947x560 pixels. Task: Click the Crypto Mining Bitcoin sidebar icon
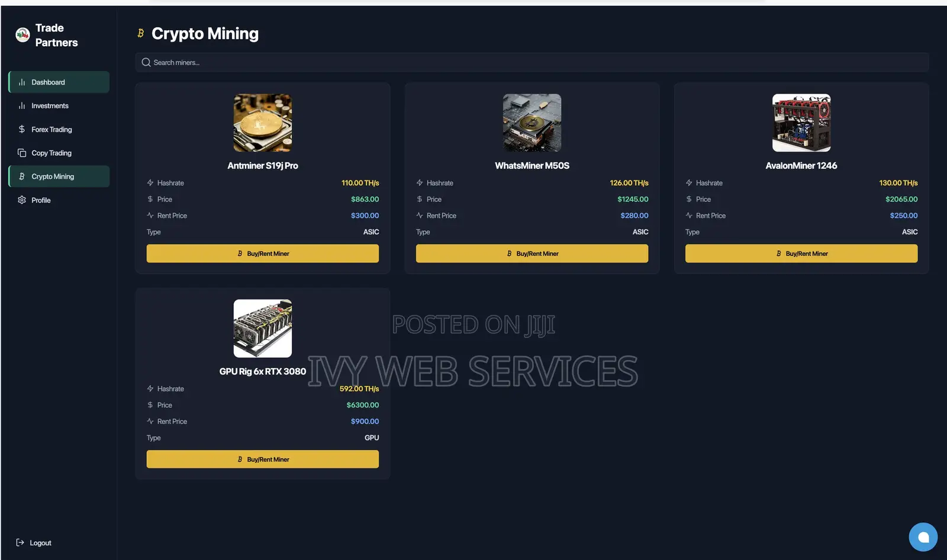tap(22, 176)
